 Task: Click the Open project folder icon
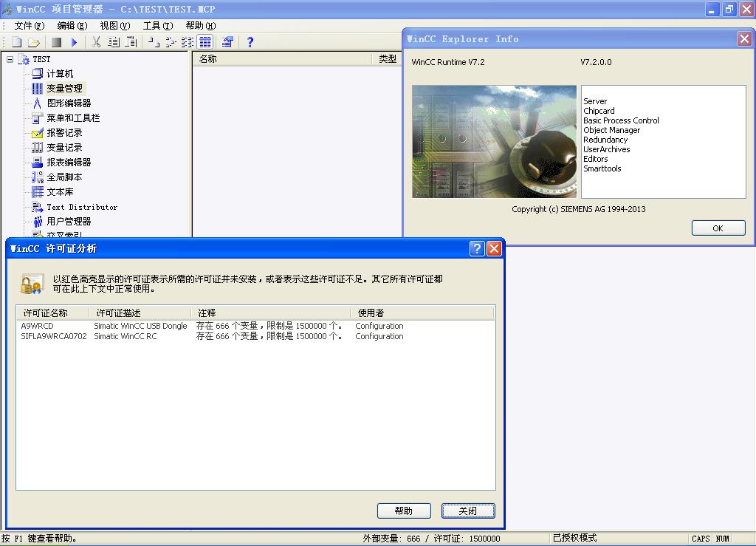(33, 42)
